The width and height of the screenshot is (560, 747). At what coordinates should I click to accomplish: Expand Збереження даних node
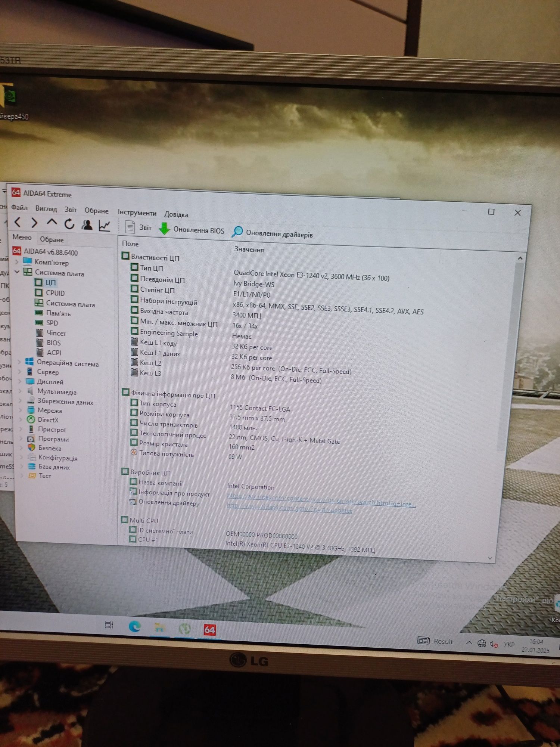[x=20, y=401]
